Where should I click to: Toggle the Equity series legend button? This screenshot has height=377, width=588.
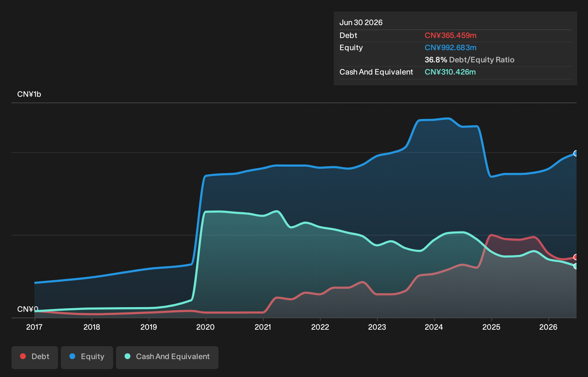[87, 357]
